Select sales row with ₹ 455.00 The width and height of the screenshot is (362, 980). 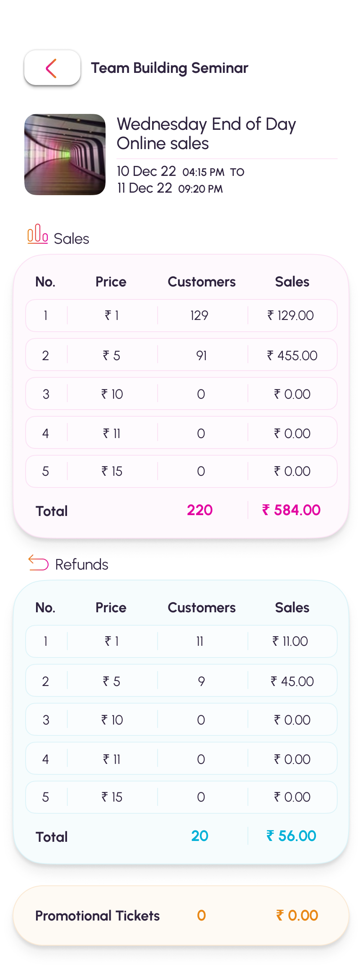pyautogui.click(x=181, y=355)
